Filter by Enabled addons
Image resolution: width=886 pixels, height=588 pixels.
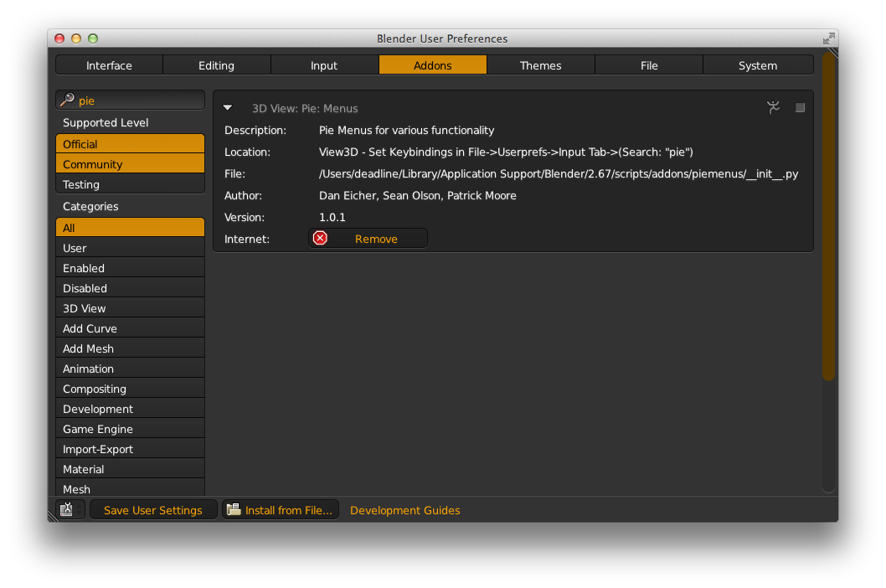pos(131,268)
